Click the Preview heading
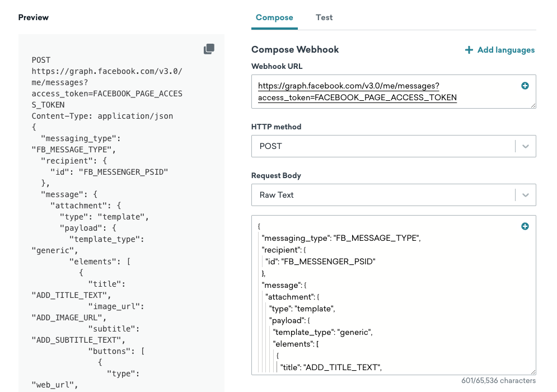 pyautogui.click(x=34, y=17)
